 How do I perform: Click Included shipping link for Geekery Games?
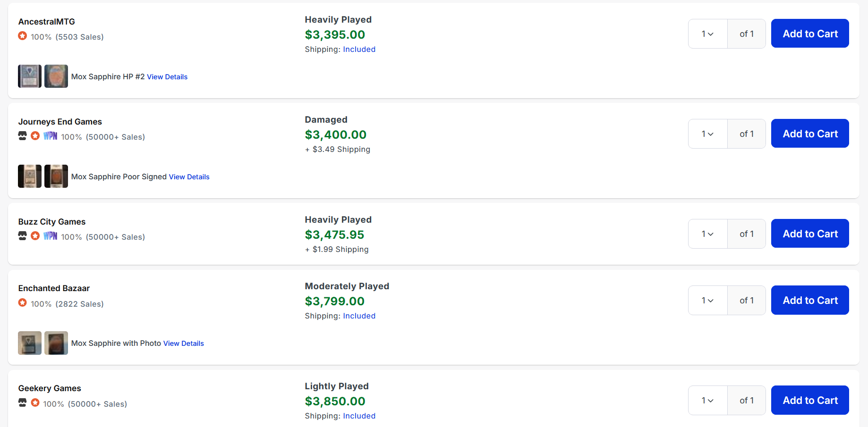pos(359,416)
